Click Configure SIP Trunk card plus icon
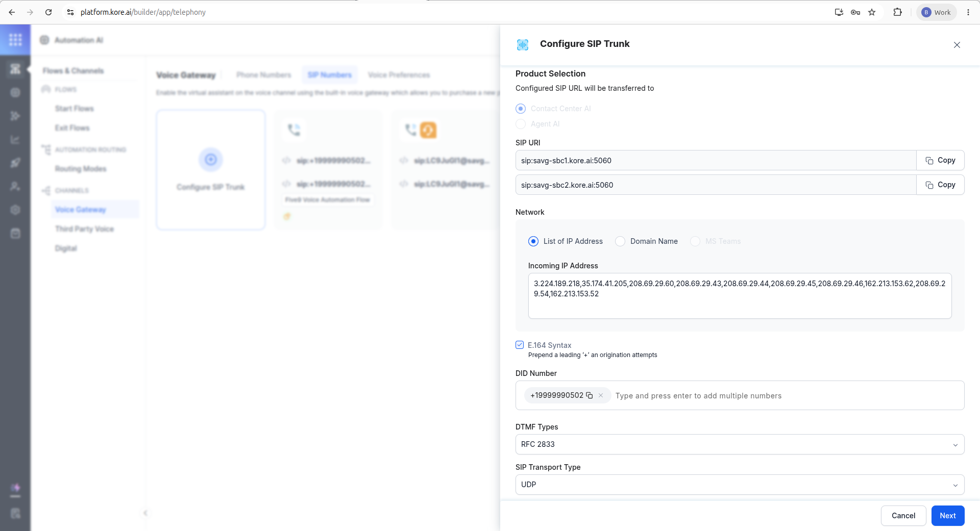Screen dimensions: 980x531 pos(211,160)
